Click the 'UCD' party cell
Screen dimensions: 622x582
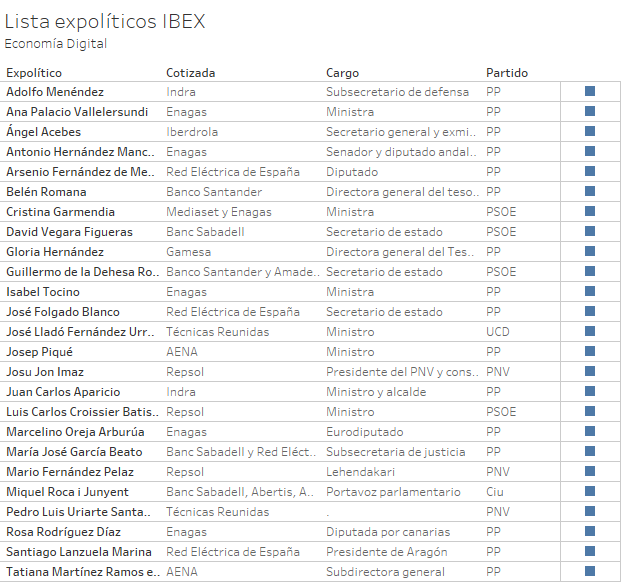pos(498,332)
